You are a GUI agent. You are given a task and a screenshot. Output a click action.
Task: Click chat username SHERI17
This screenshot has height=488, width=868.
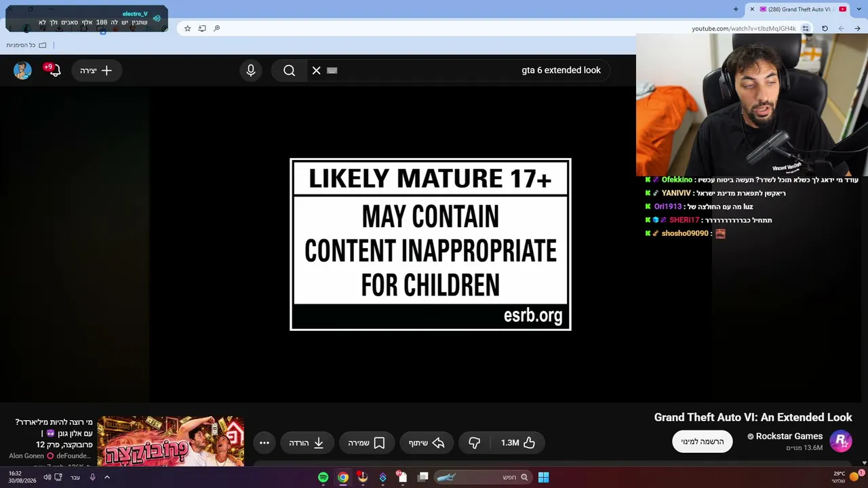(684, 220)
